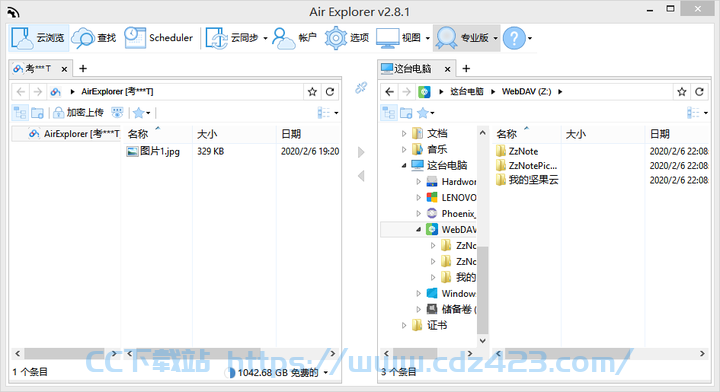
Task: Add a new tab in right pane
Action: coord(466,69)
